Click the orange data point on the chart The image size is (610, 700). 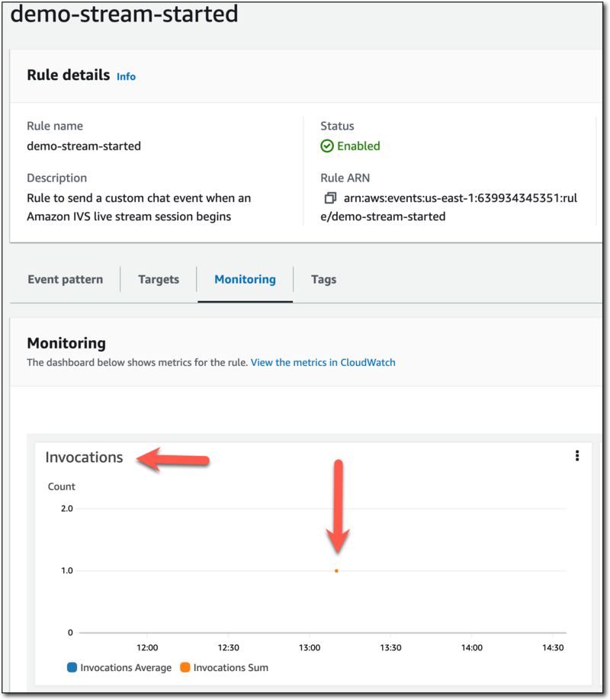(336, 570)
